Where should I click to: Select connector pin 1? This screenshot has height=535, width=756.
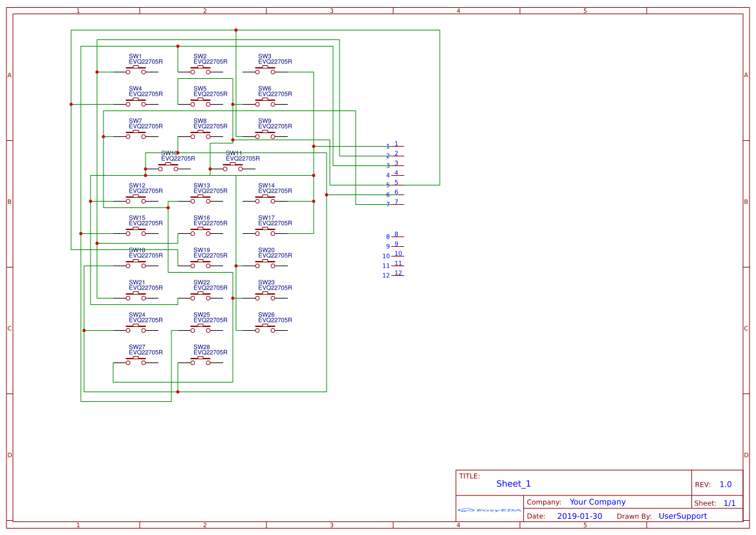click(396, 146)
